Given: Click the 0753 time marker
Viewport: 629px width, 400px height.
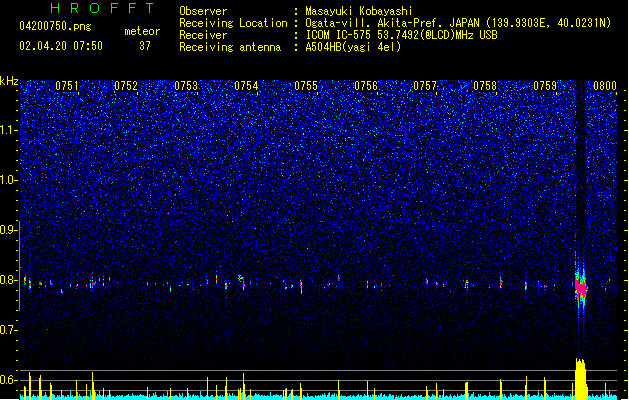Looking at the screenshot, I should click(186, 86).
